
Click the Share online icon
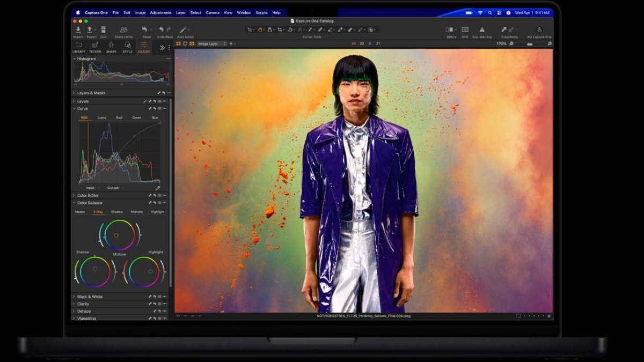click(x=123, y=29)
